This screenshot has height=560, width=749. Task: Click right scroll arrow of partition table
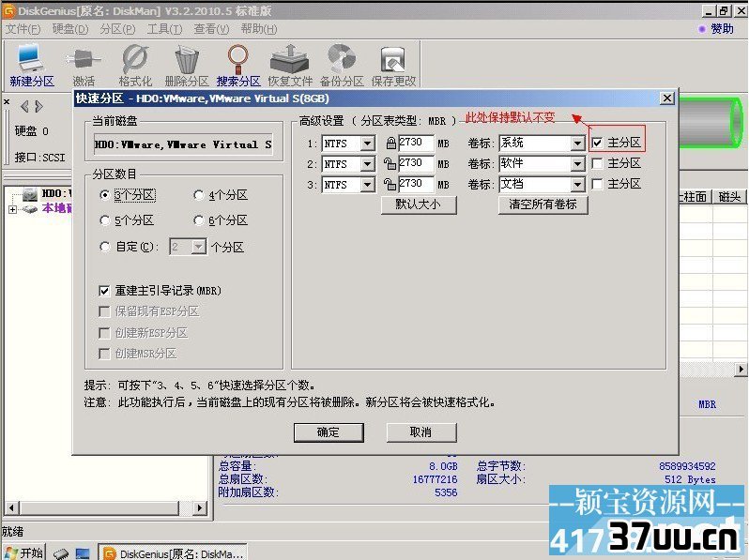tap(741, 369)
